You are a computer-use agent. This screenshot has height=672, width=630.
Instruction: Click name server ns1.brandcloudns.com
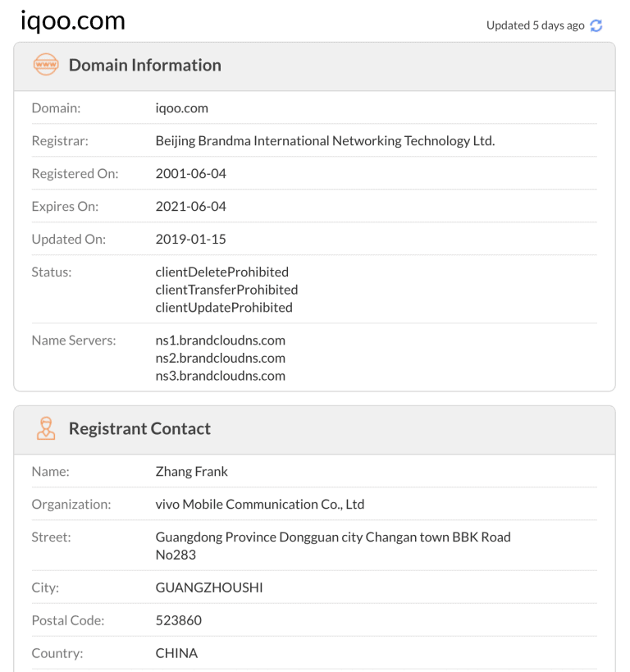tap(221, 341)
